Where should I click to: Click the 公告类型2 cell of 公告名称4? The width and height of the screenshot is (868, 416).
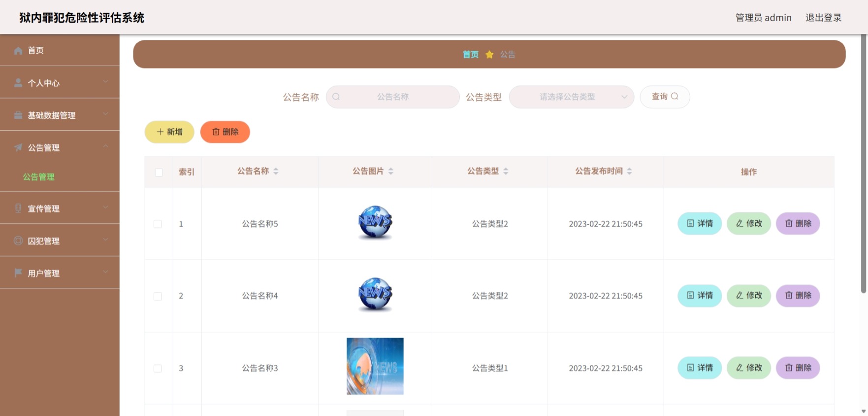[x=490, y=296]
